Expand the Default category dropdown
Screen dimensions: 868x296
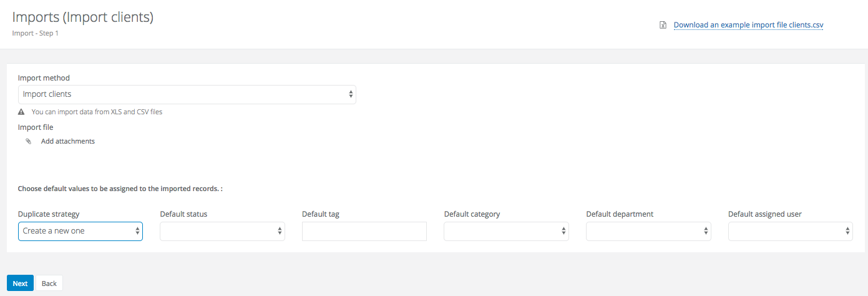(x=506, y=231)
